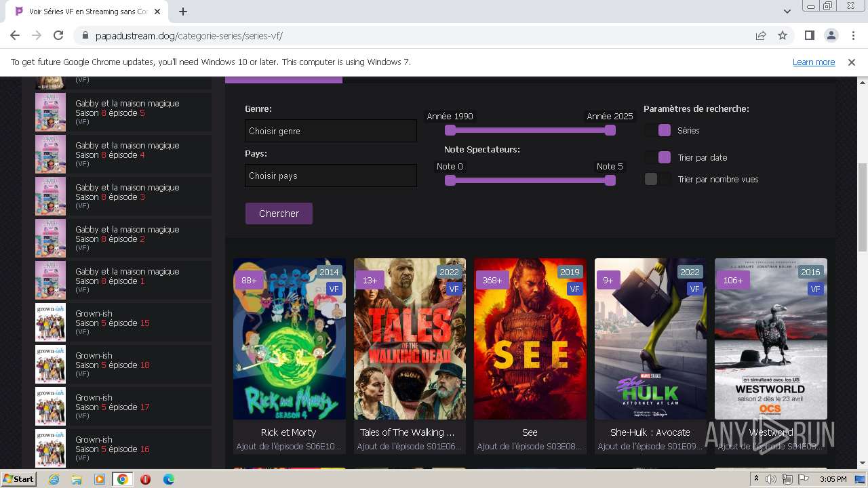868x488 pixels.
Task: Open the See series poster
Action: click(530, 339)
